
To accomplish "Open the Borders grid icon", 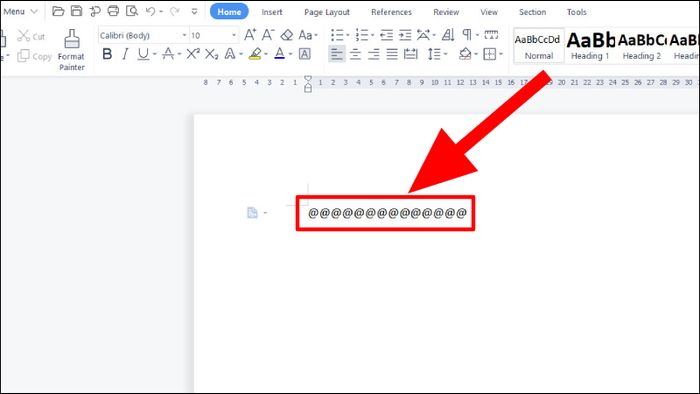I will pyautogui.click(x=490, y=54).
